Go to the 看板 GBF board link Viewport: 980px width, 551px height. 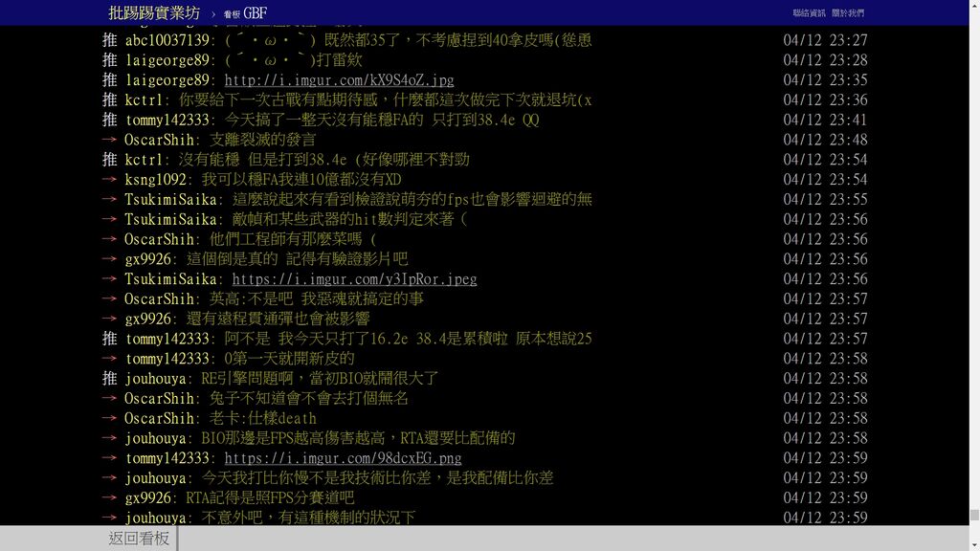(x=245, y=13)
